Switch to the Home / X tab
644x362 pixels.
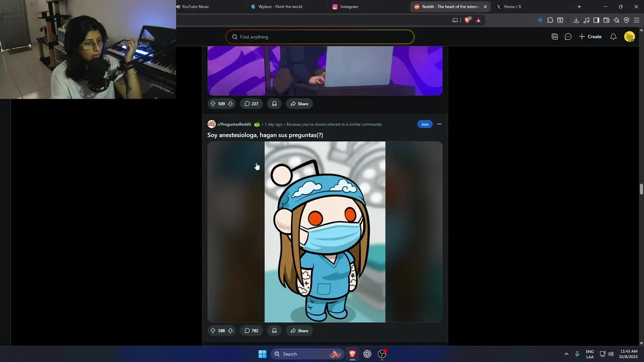click(531, 7)
